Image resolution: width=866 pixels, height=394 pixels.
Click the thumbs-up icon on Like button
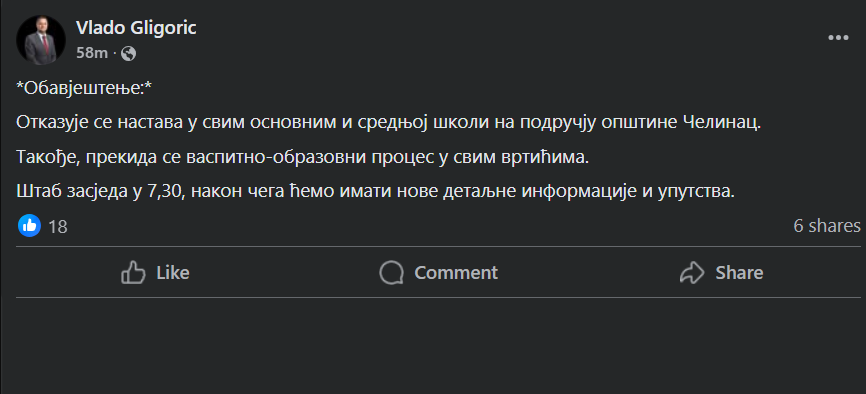(x=133, y=272)
